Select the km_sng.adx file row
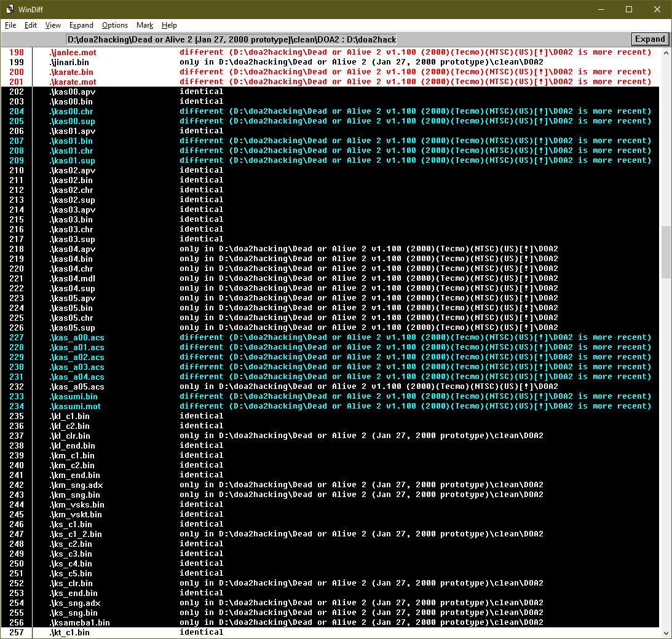Screen dimensions: 672x639 (77, 485)
